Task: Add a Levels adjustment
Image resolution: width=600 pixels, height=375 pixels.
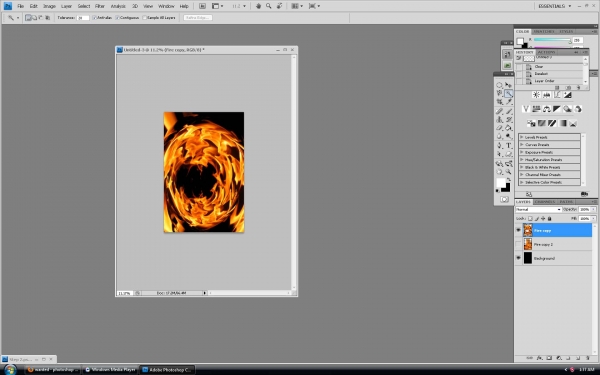Action: click(546, 95)
